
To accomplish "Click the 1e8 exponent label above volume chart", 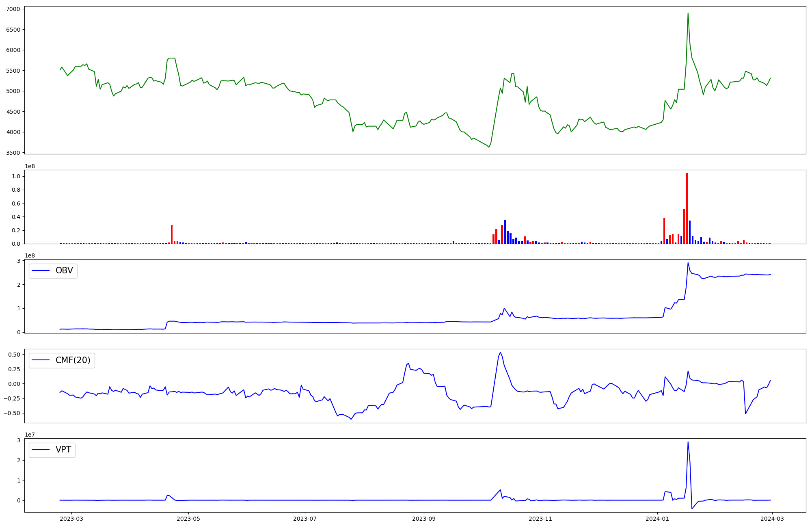I will (x=30, y=167).
